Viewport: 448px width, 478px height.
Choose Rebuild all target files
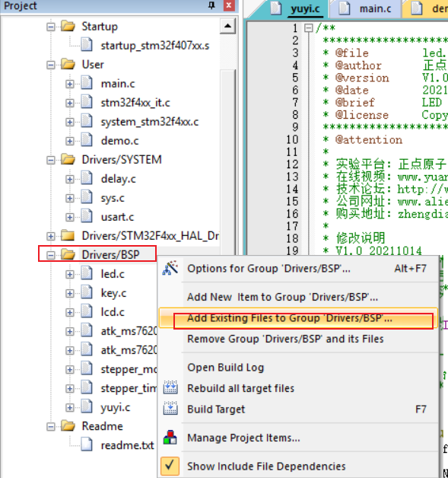tap(298, 388)
